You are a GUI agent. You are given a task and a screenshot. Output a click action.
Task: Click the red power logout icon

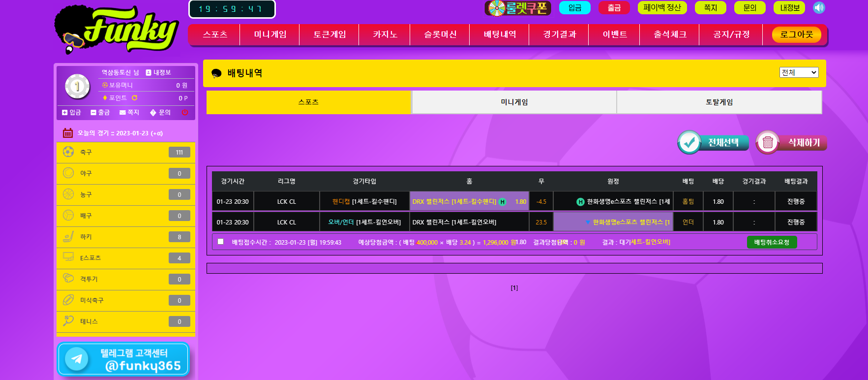pyautogui.click(x=185, y=113)
